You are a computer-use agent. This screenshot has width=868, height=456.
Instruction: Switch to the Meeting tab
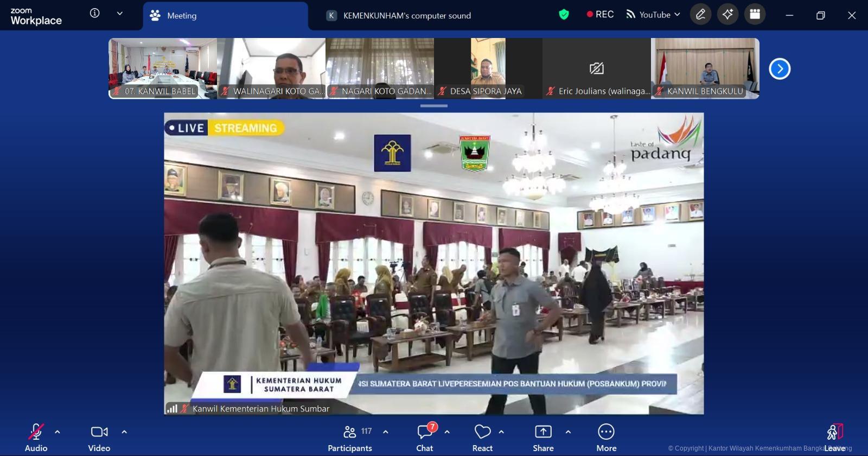[225, 16]
